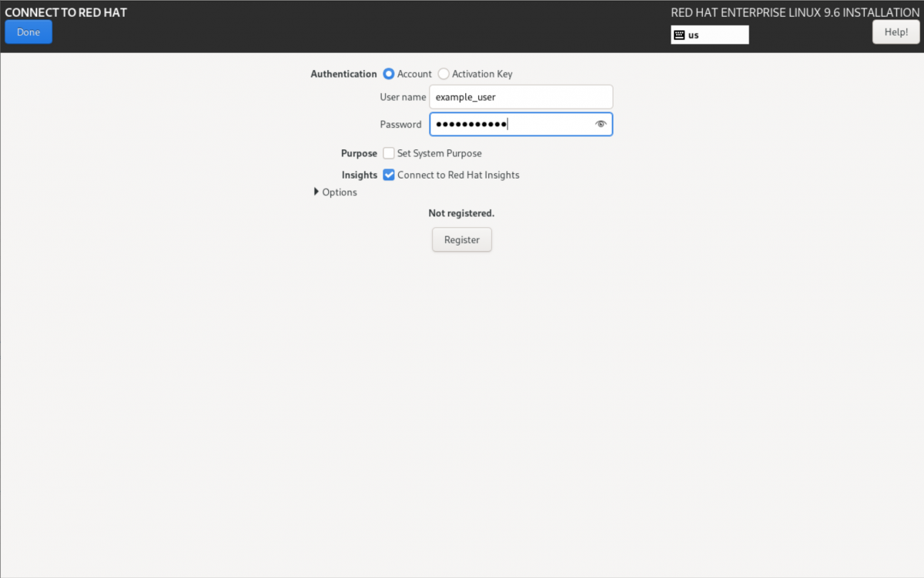Open the Help! documentation button

pos(896,32)
